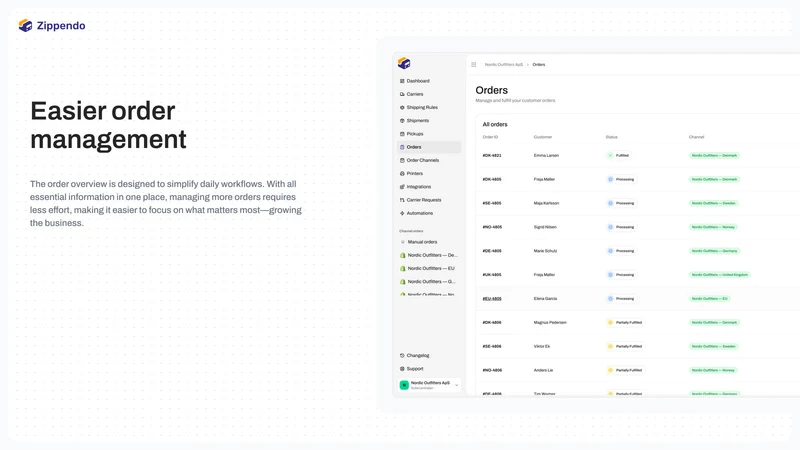The height and width of the screenshot is (450, 800).
Task: Open Carrier Requests label
Action: 424,201
